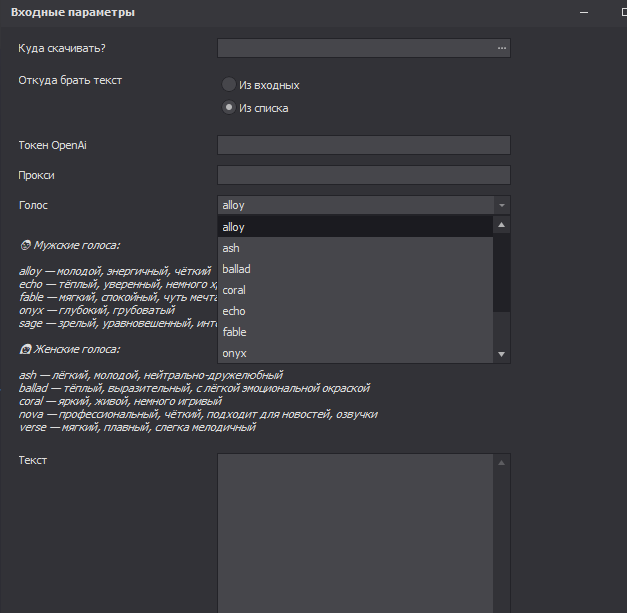
Task: Select the 'Из входных' radio option
Action: 229,85
